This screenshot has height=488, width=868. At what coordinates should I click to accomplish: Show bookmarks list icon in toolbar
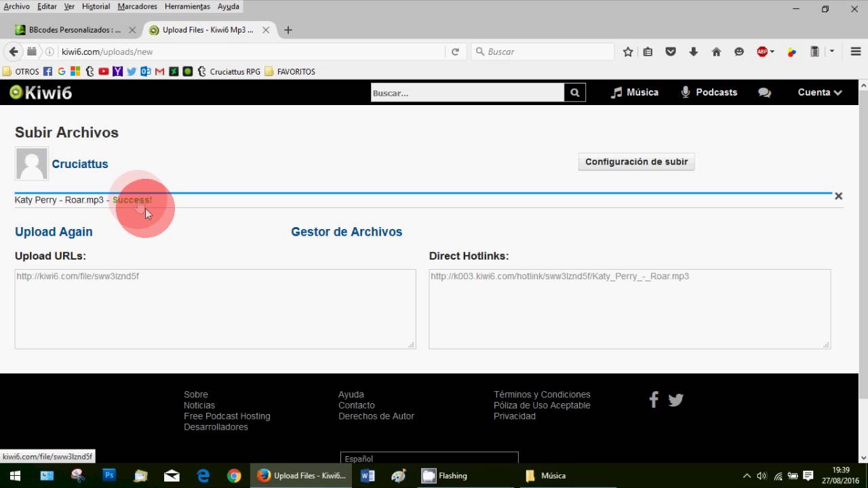(x=648, y=52)
